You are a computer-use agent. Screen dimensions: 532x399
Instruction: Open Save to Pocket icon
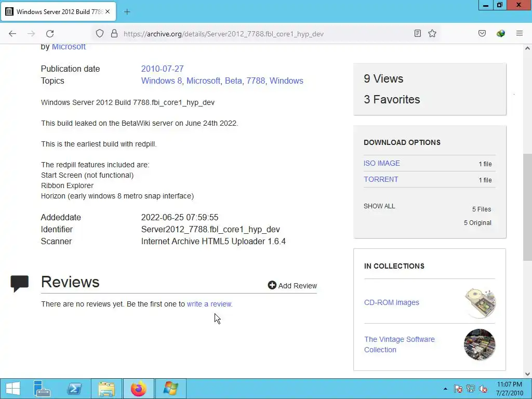[482, 33]
